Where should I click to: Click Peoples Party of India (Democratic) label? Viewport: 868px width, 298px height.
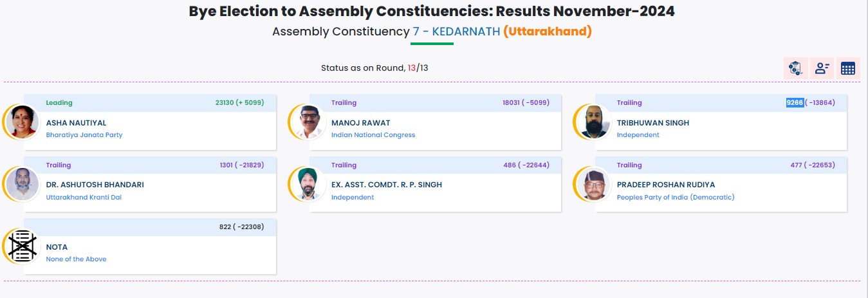click(675, 198)
